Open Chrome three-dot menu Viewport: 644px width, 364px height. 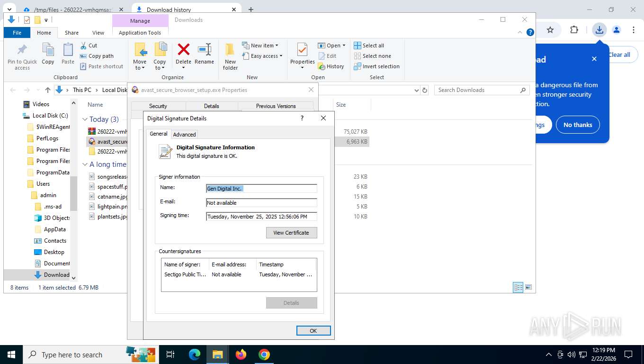pyautogui.click(x=634, y=30)
